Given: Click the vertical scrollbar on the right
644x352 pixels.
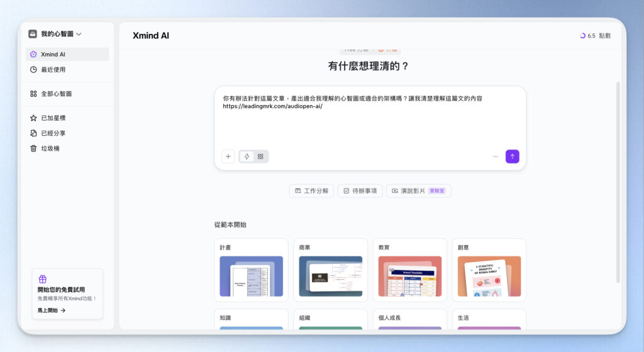Looking at the screenshot, I should click(618, 182).
